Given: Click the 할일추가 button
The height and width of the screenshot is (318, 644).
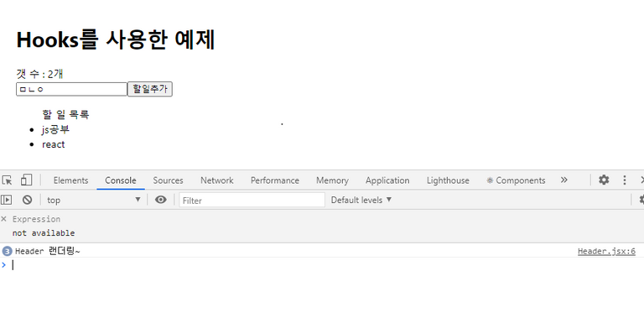Looking at the screenshot, I should tap(150, 89).
